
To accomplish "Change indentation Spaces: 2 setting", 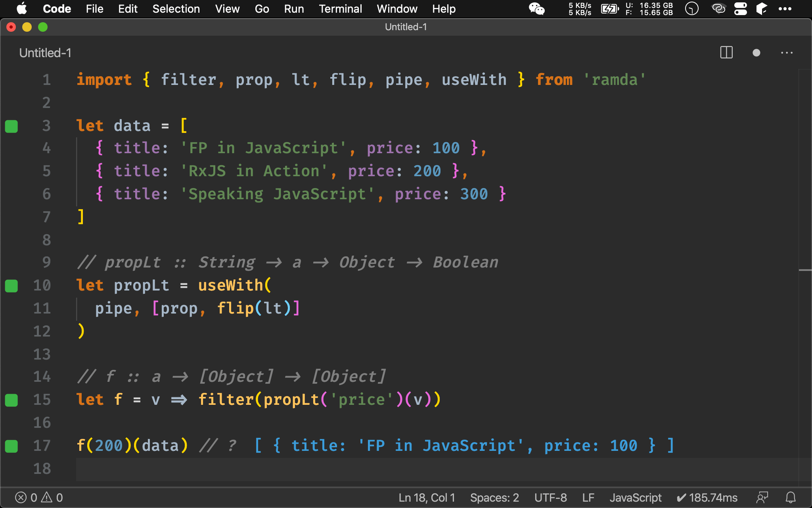I will 494,498.
